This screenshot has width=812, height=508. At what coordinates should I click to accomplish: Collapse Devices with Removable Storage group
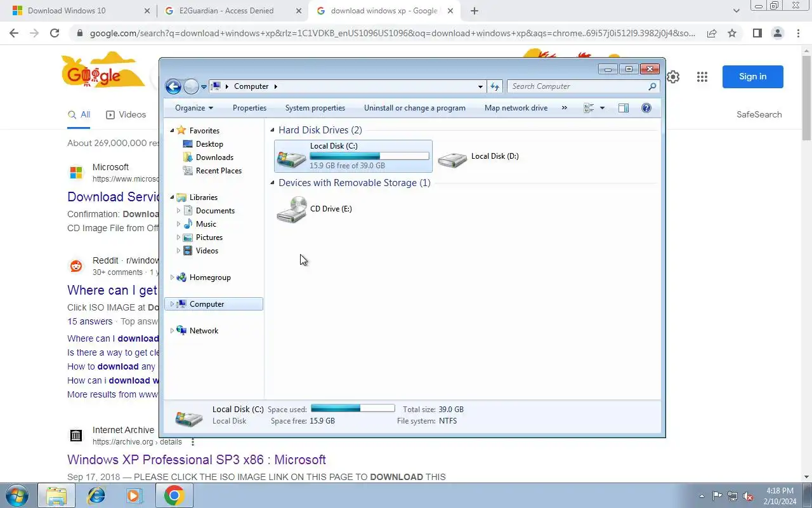272,183
